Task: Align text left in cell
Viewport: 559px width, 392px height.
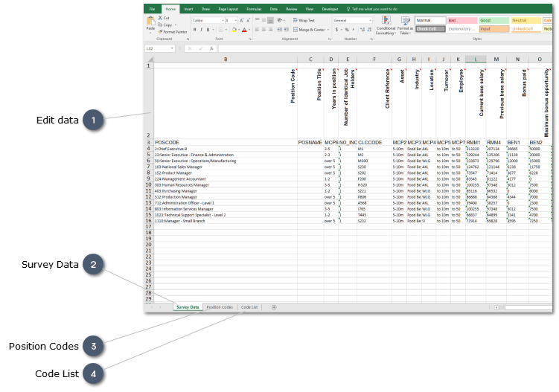Action: (x=258, y=30)
